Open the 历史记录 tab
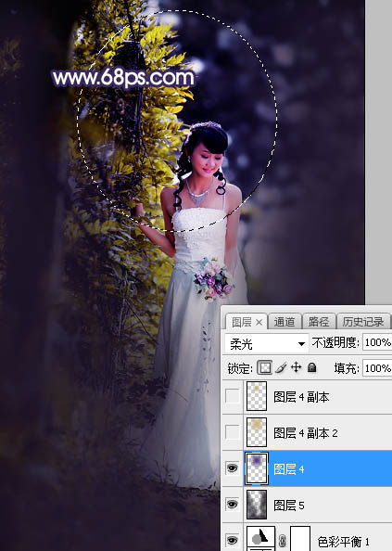 [363, 321]
